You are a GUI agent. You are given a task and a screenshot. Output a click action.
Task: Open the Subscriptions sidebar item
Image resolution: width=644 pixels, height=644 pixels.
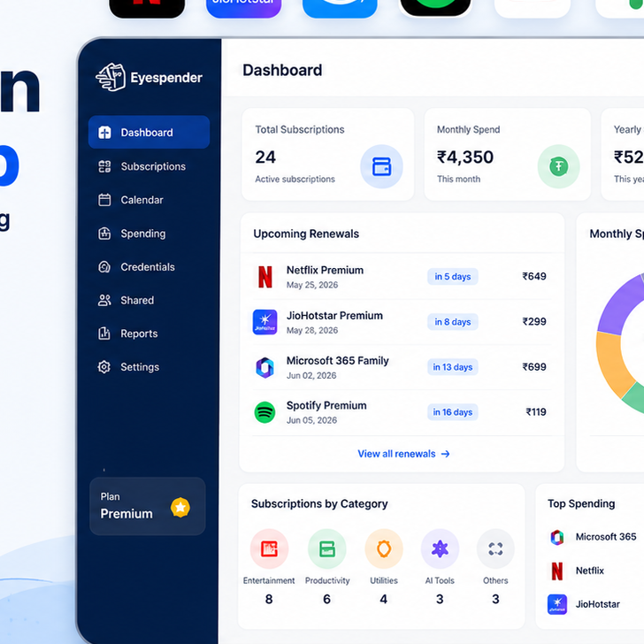(x=149, y=166)
